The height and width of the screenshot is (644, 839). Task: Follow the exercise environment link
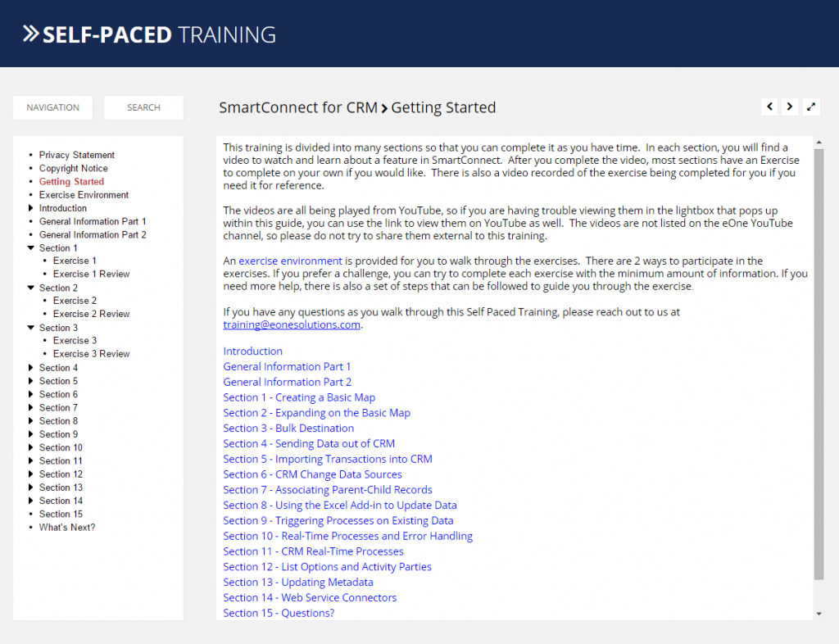[290, 261]
